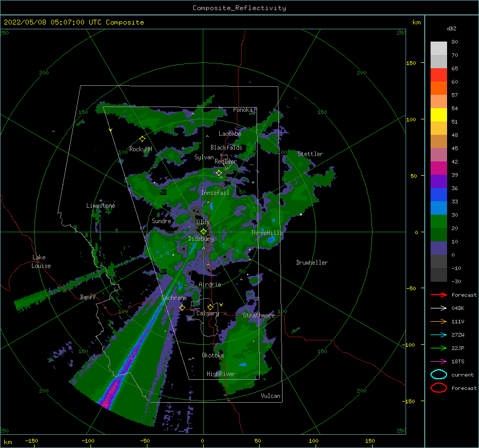Click the Ponoka town label
Image resolution: width=479 pixels, height=448 pixels.
(x=243, y=110)
